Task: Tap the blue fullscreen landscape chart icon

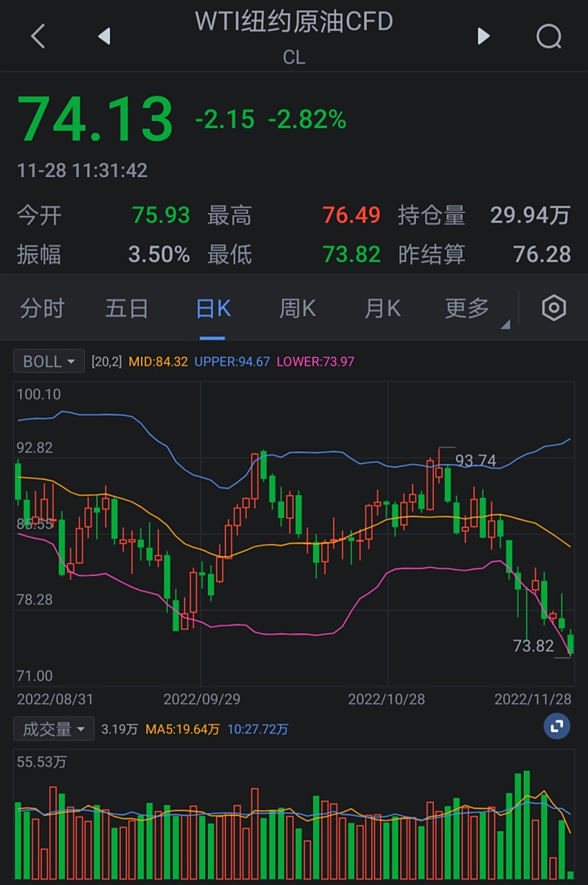Action: pyautogui.click(x=556, y=726)
